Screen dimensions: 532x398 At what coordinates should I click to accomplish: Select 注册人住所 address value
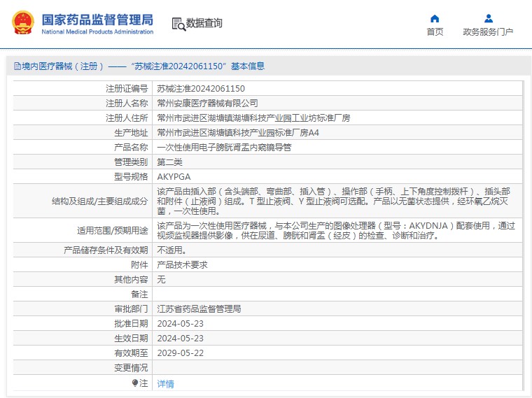pyautogui.click(x=253, y=118)
